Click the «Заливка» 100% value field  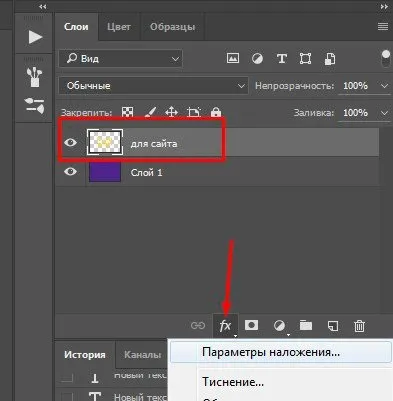[x=355, y=113]
